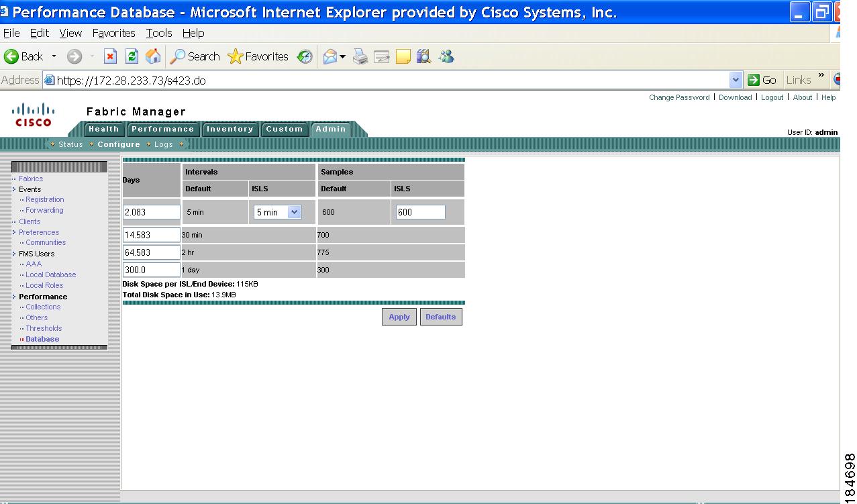This screenshot has width=857, height=504.
Task: Open Fabrics in the sidebar
Action: pos(31,179)
